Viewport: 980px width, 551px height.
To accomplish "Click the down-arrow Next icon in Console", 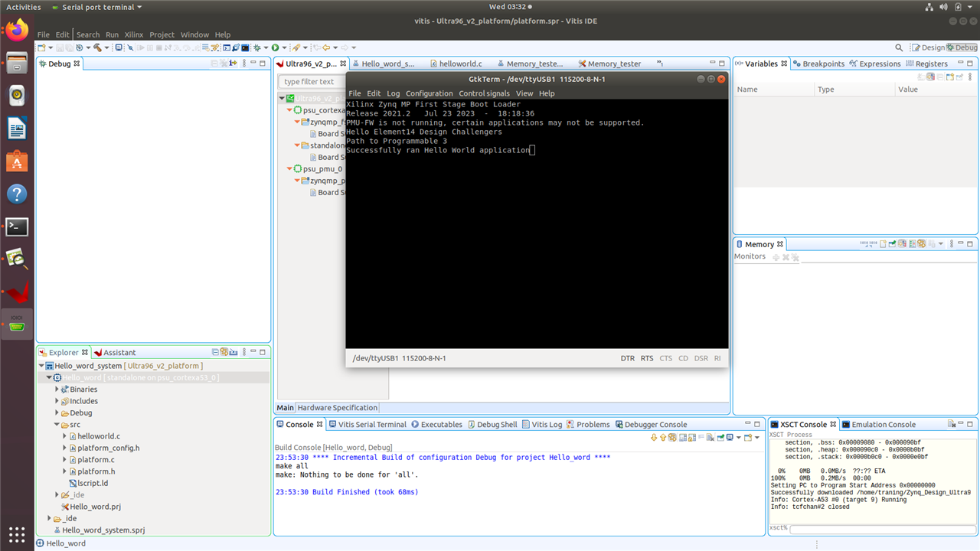I will 654,437.
